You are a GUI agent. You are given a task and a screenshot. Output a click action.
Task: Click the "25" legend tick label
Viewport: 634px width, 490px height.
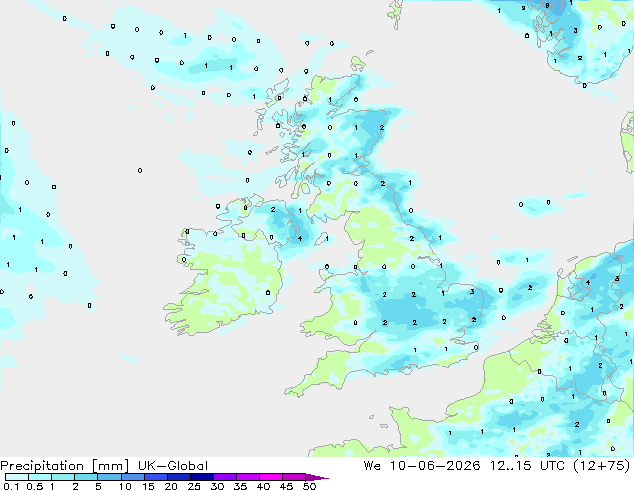[194, 486]
